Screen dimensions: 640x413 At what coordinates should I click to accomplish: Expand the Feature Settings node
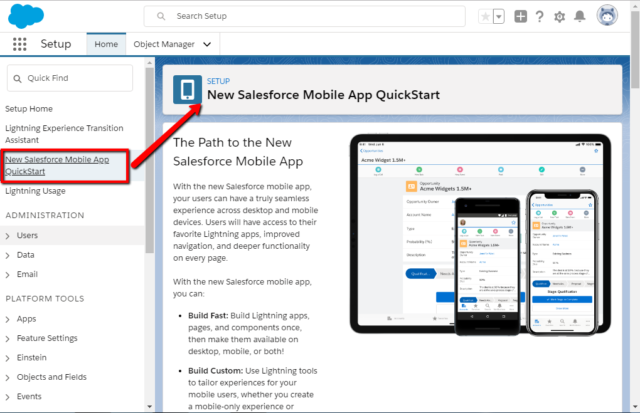pos(9,338)
